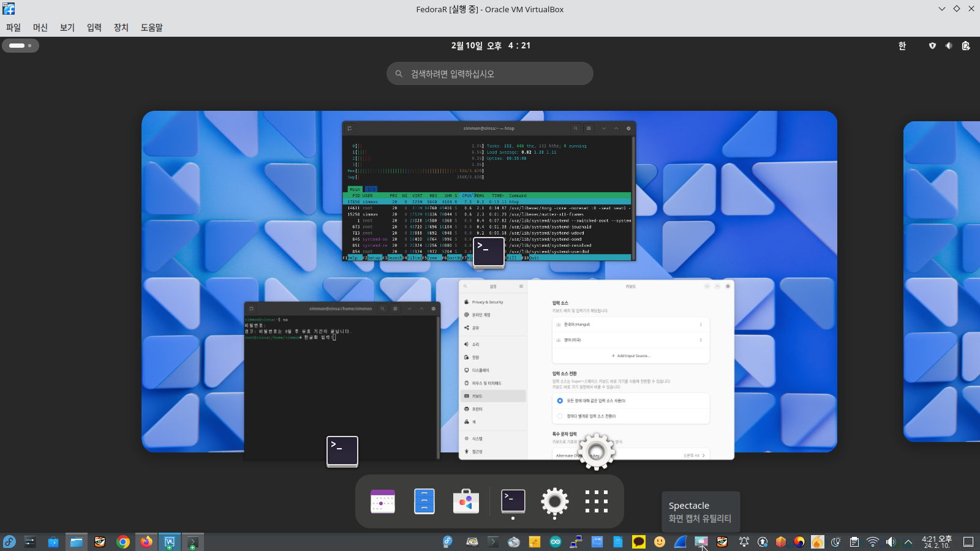Open Privacy & Security in Settings sidebar
980x551 pixels.
[x=493, y=302]
